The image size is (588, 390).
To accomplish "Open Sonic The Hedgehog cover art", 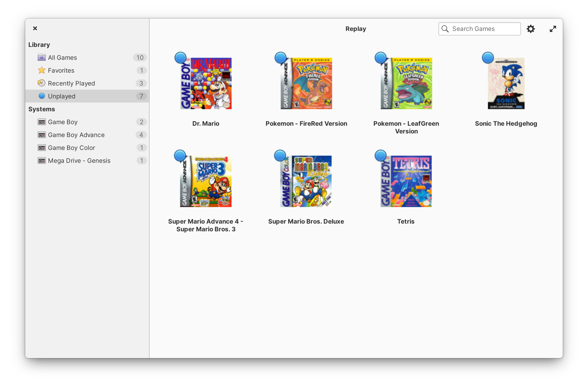I will click(x=506, y=83).
